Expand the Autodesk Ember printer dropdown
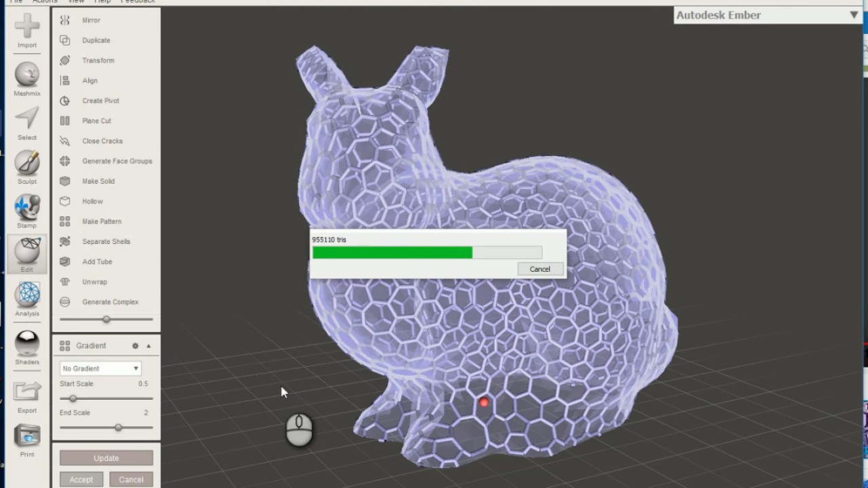The width and height of the screenshot is (868, 488). click(854, 15)
